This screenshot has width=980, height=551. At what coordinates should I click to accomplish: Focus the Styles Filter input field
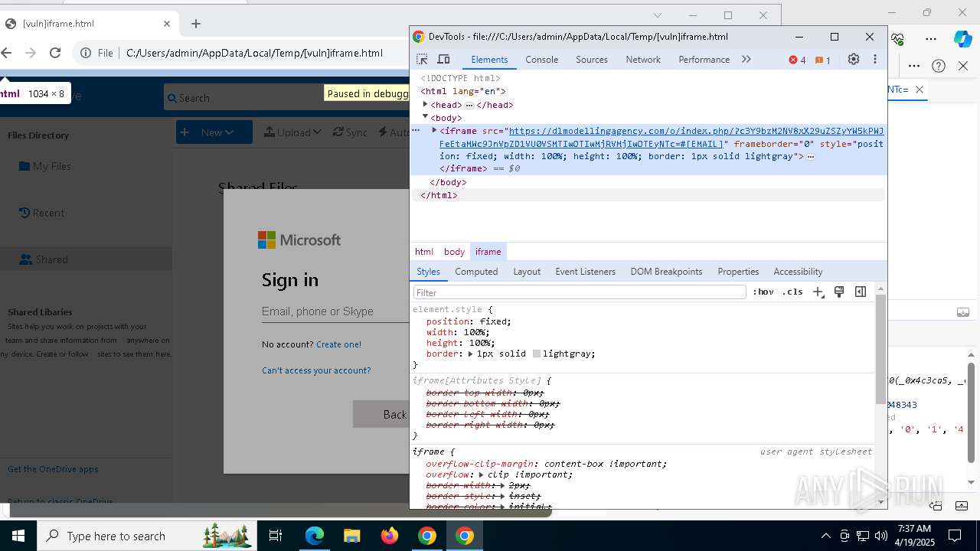point(580,292)
